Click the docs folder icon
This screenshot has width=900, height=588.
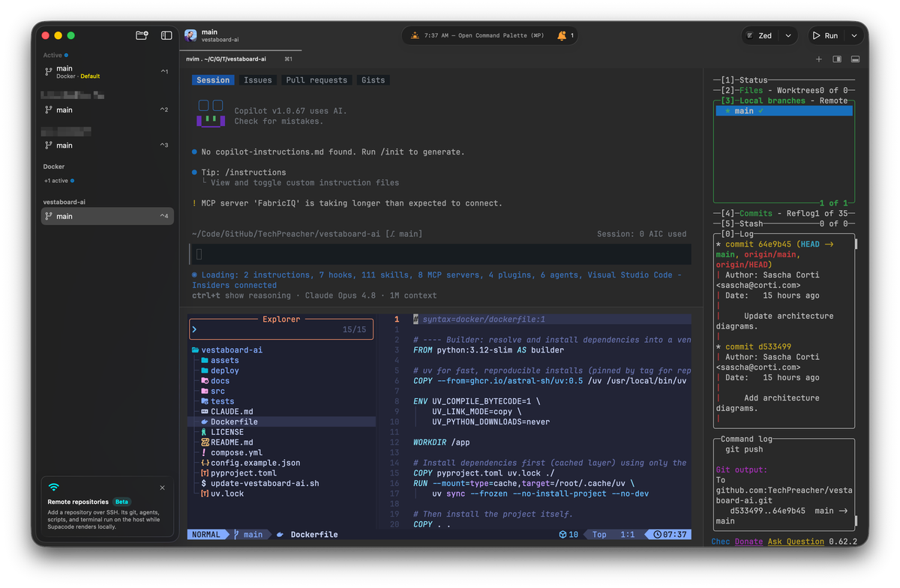click(205, 381)
